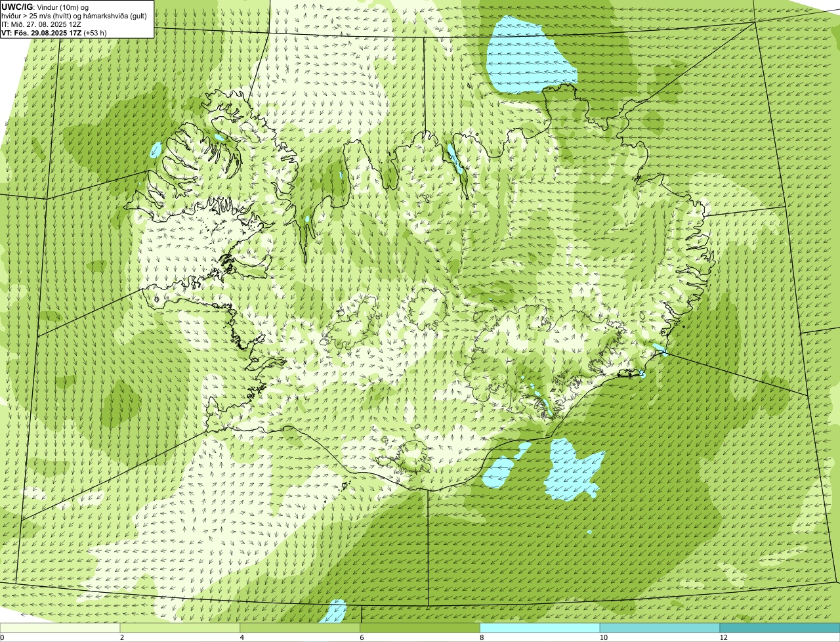The height and width of the screenshot is (642, 840).
Task: Click the 2–4 m/s legend color segment
Action: coord(180,628)
